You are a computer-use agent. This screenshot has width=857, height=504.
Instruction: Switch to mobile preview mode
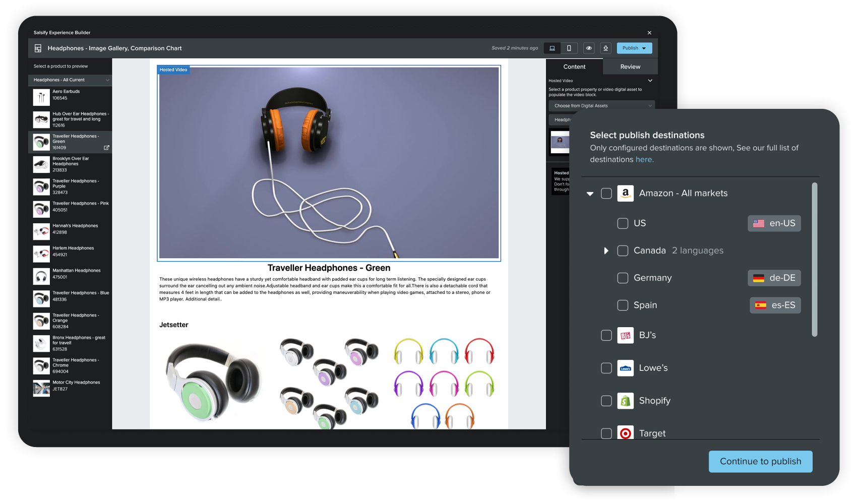[x=569, y=48]
